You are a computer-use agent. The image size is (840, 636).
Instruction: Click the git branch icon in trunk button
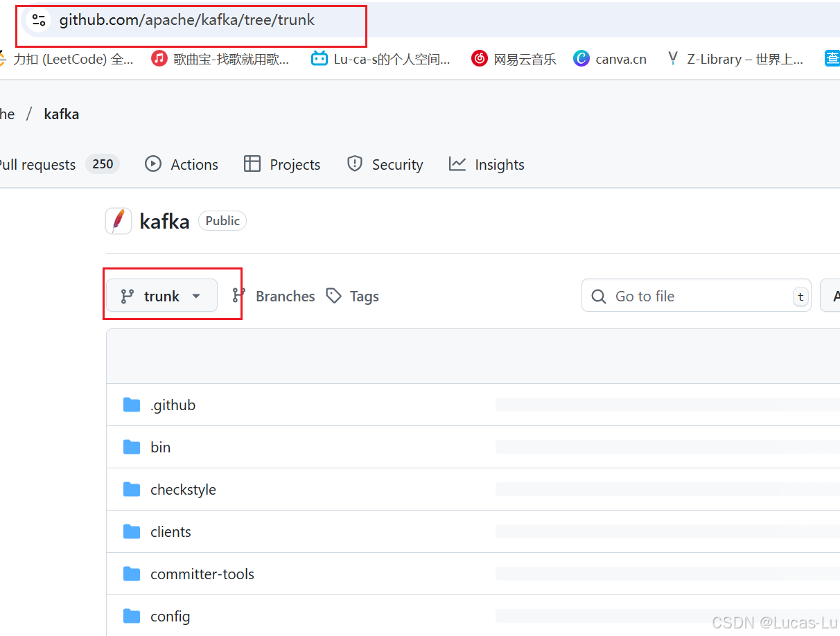[x=127, y=297]
